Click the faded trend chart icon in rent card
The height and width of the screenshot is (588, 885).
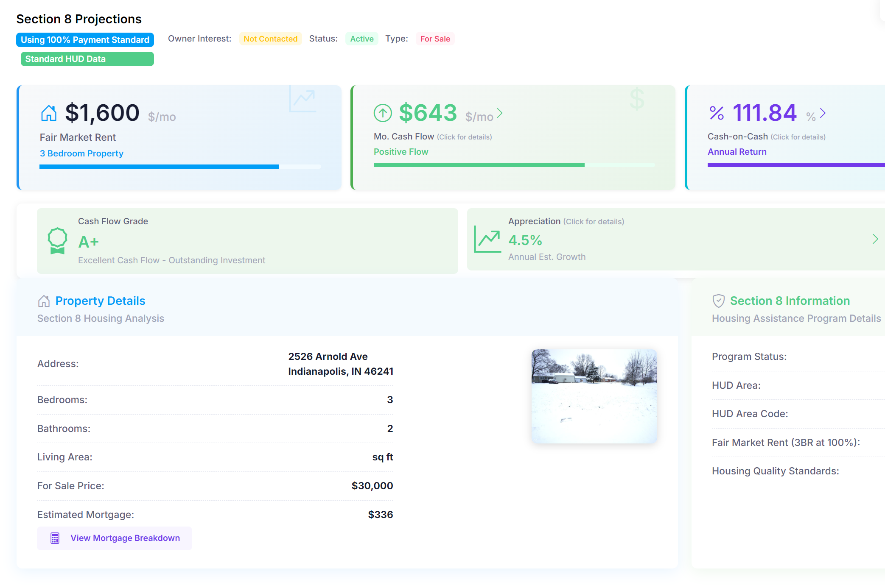point(302,99)
